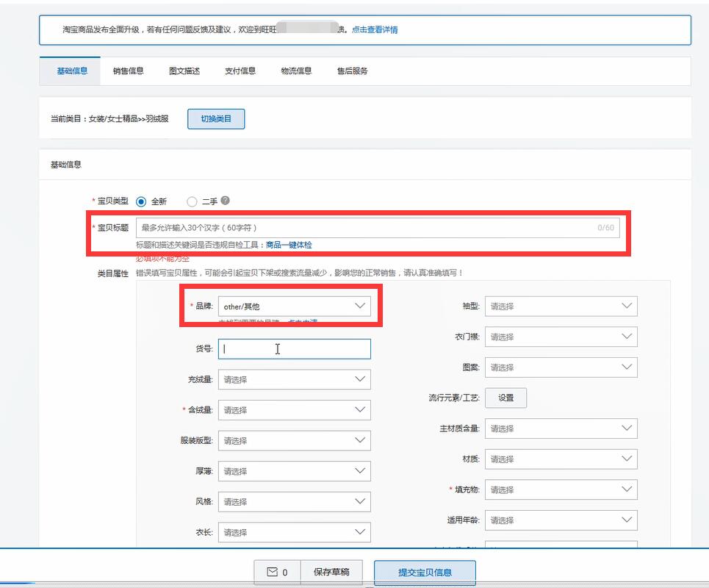Switch to the 图文描述 tab

(184, 71)
